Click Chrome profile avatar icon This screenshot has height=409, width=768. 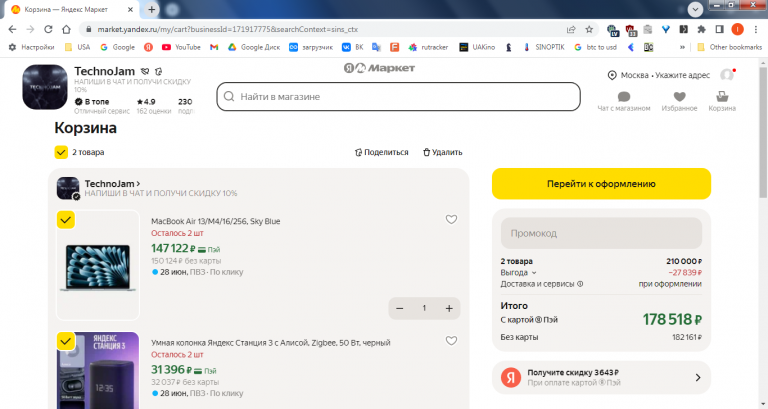pyautogui.click(x=738, y=29)
